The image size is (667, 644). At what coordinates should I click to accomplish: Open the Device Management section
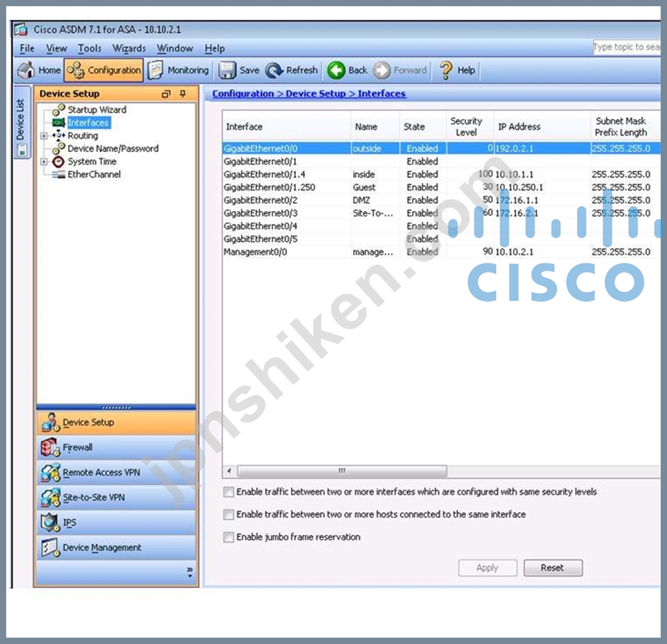[116, 547]
